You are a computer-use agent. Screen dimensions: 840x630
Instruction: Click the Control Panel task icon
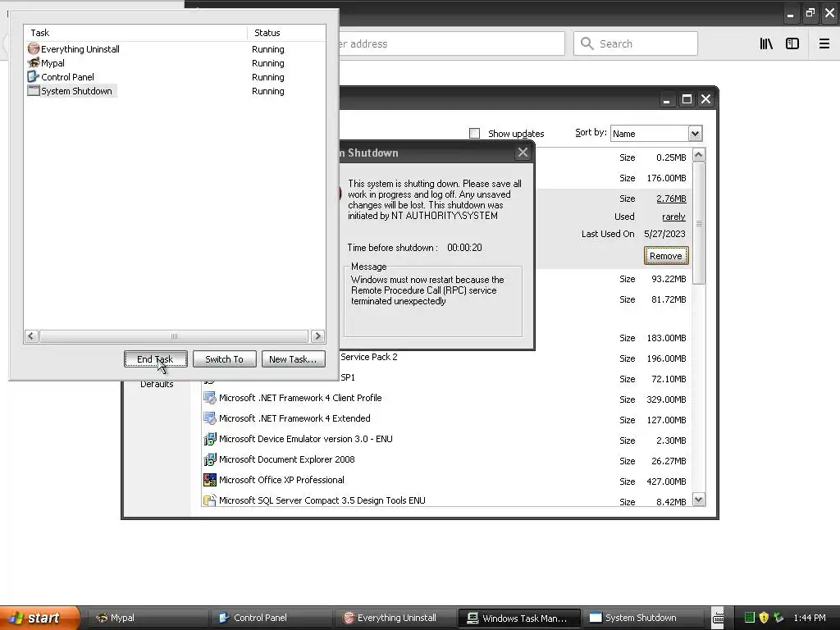tap(34, 76)
